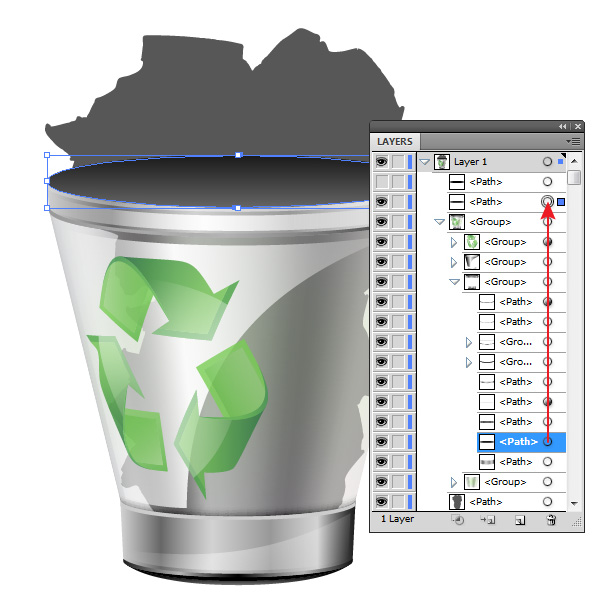Image resolution: width=600 pixels, height=610 pixels.
Task: Click the blue selection square beside the targeted Path
Action: (x=561, y=202)
